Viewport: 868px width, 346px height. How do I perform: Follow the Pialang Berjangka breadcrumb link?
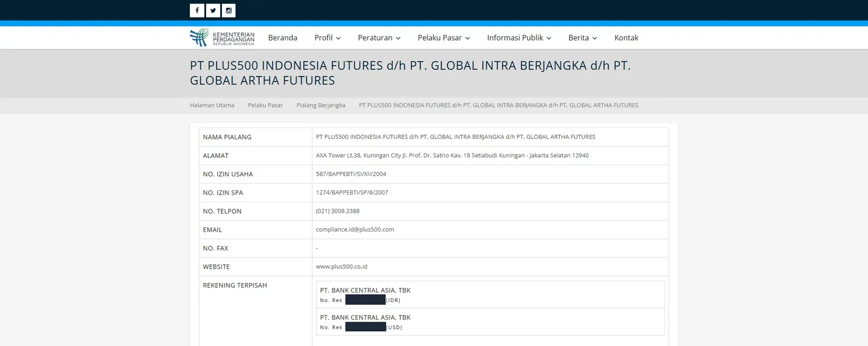coord(321,105)
